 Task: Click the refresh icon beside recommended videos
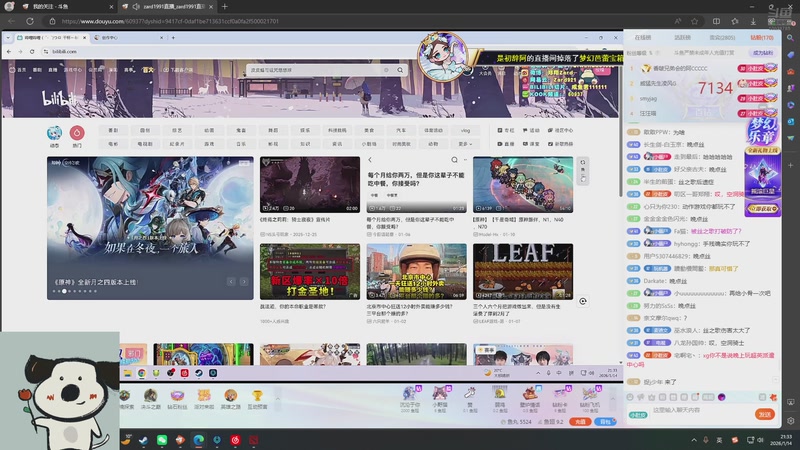(x=583, y=170)
